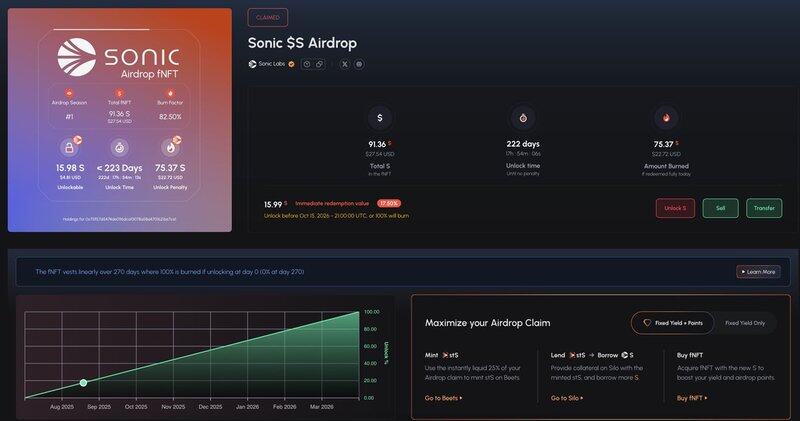Open the website globe icon
Viewport: 800px width, 421px height.
359,64
